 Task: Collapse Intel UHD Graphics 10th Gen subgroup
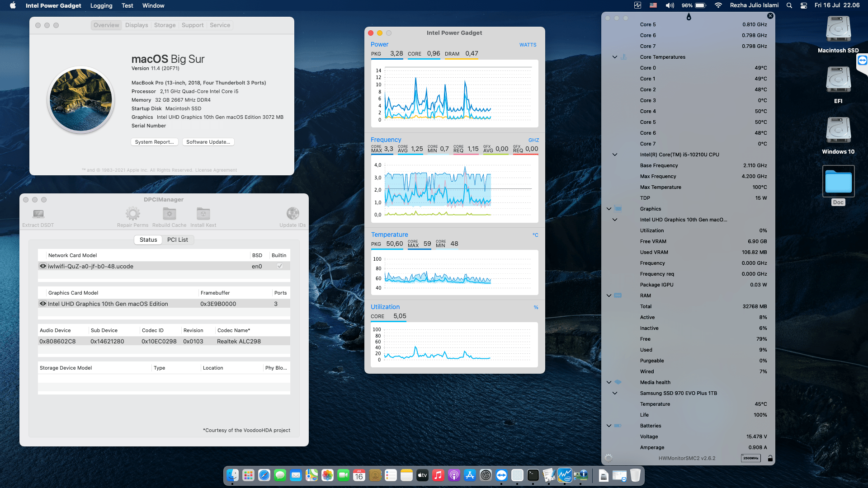pyautogui.click(x=615, y=220)
